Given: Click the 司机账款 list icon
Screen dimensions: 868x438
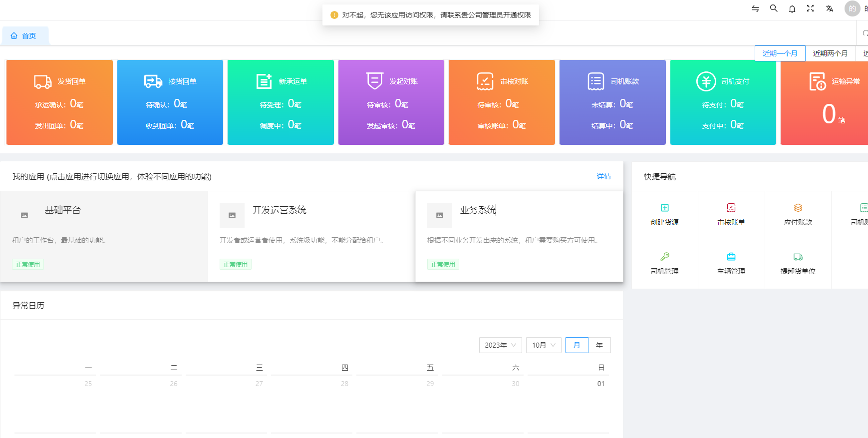Looking at the screenshot, I should [x=596, y=81].
